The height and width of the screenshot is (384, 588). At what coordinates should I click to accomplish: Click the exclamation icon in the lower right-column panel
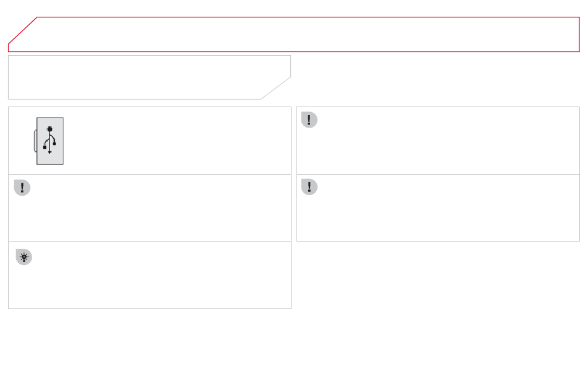(x=309, y=186)
